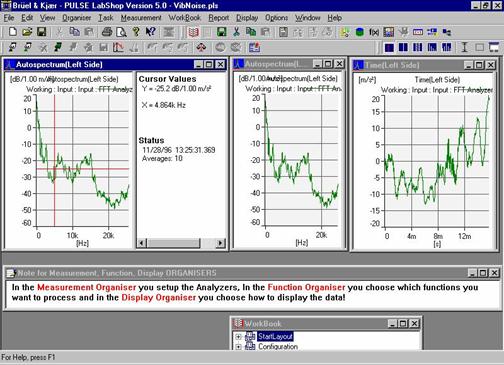Click the context help arrow-question icon
Screen dimensions: 504x365
point(151,32)
